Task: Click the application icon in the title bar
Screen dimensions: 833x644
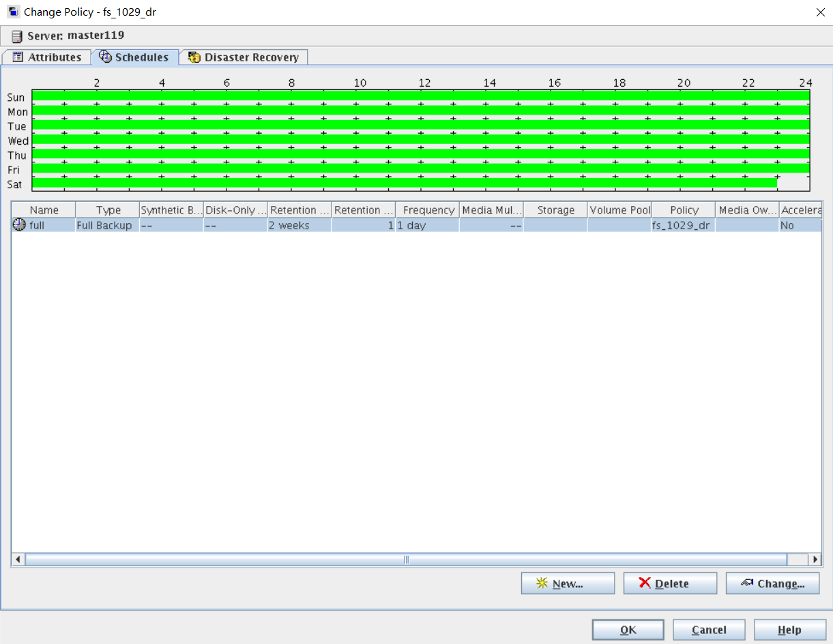Action: click(13, 12)
